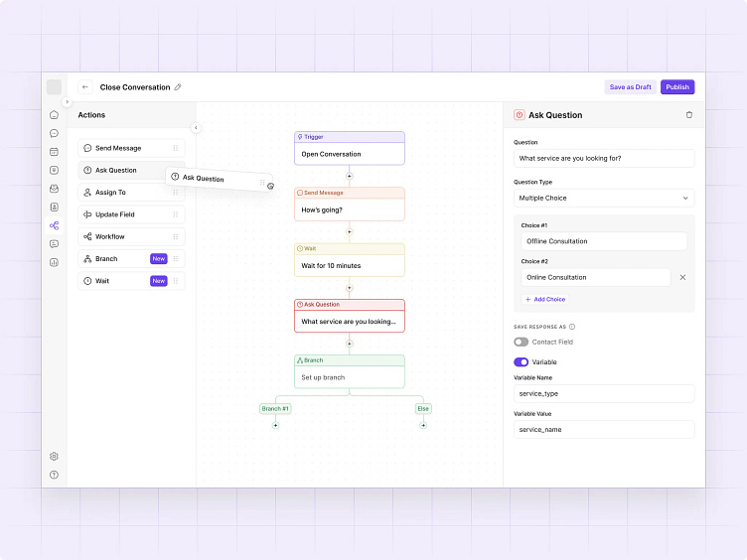Viewport: 747px width, 560px height.
Task: Click the workspace avatar square
Action: 54,87
